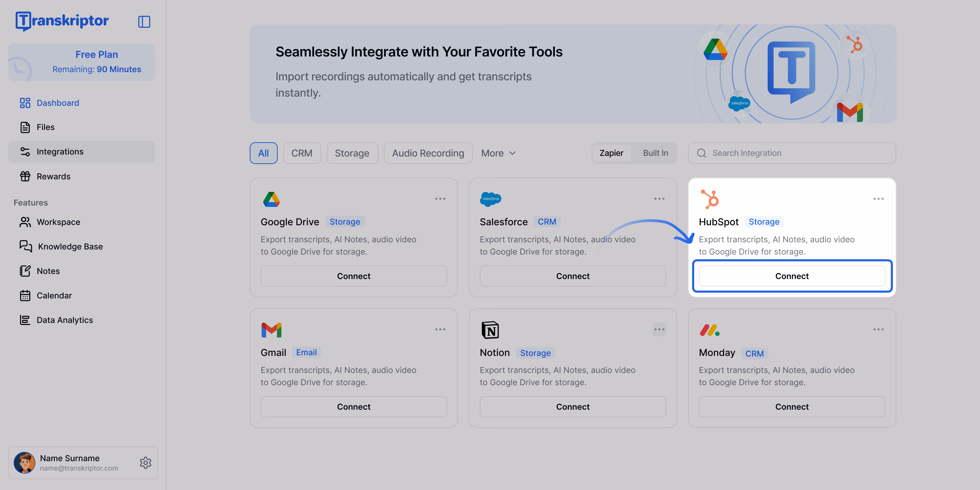Open settings via the gear icon

[x=145, y=463]
